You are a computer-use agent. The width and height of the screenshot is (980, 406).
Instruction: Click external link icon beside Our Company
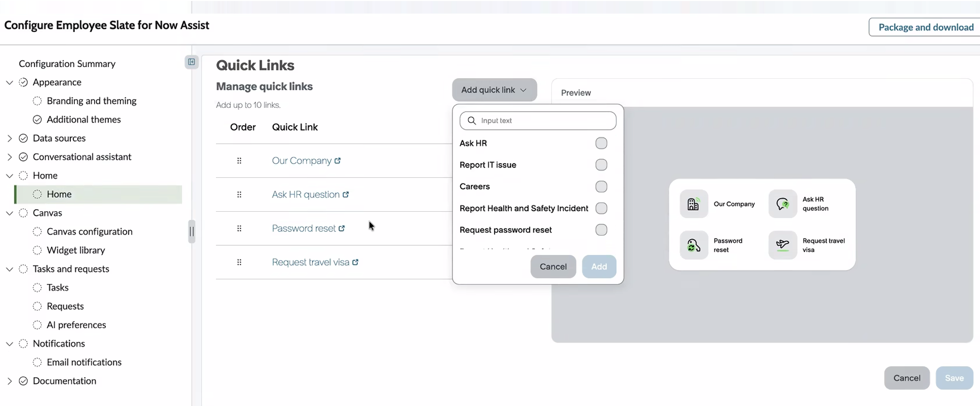(x=338, y=160)
